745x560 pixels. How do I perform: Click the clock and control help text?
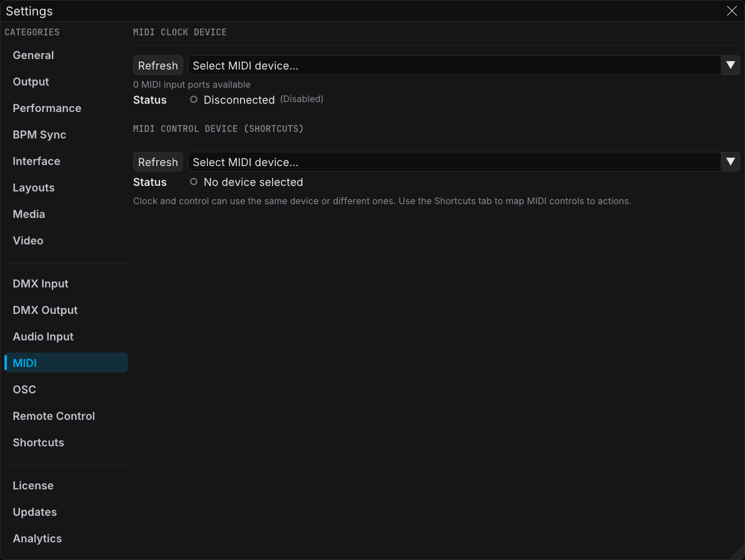(382, 201)
